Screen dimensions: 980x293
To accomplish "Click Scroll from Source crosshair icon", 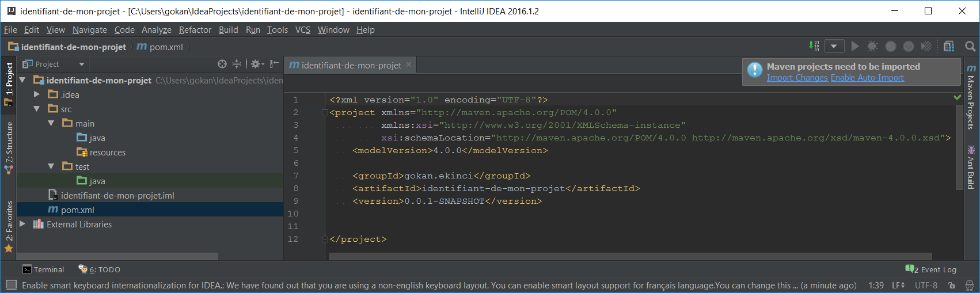I will [x=222, y=64].
